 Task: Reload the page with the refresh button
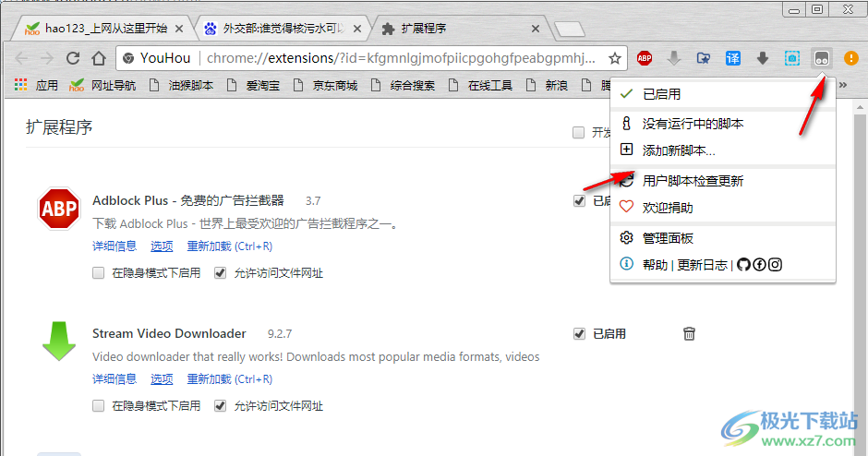pos(73,58)
